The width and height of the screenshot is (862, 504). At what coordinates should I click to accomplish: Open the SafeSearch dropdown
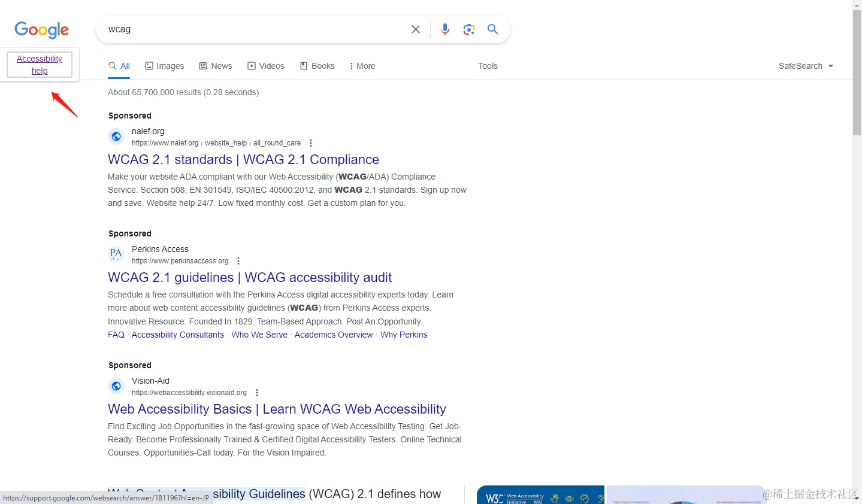[806, 66]
